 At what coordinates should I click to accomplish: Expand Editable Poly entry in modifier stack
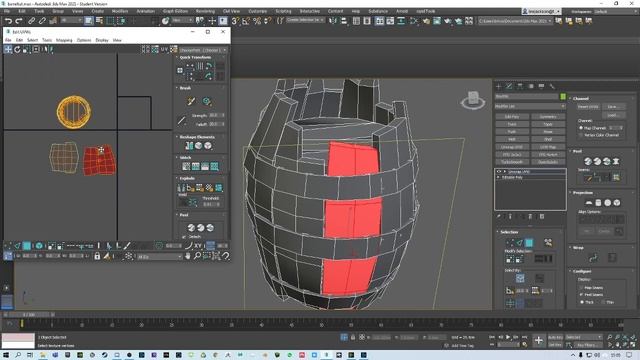coord(498,178)
